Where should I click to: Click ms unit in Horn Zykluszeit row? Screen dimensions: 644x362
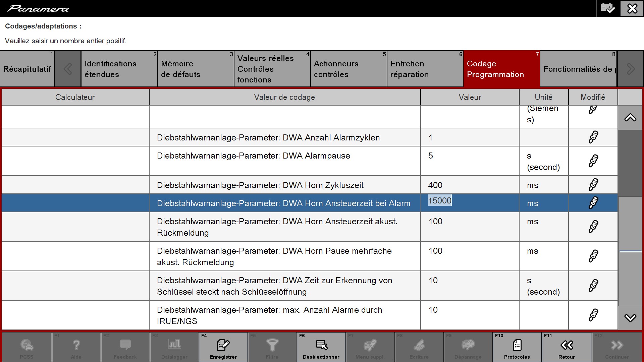click(x=533, y=185)
